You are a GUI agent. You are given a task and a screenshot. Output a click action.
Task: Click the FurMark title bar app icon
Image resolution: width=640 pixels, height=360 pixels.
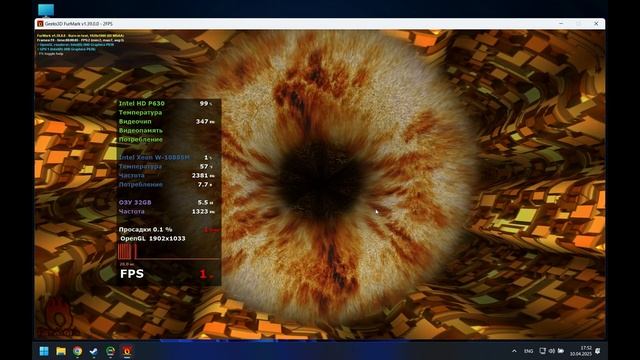click(x=40, y=24)
